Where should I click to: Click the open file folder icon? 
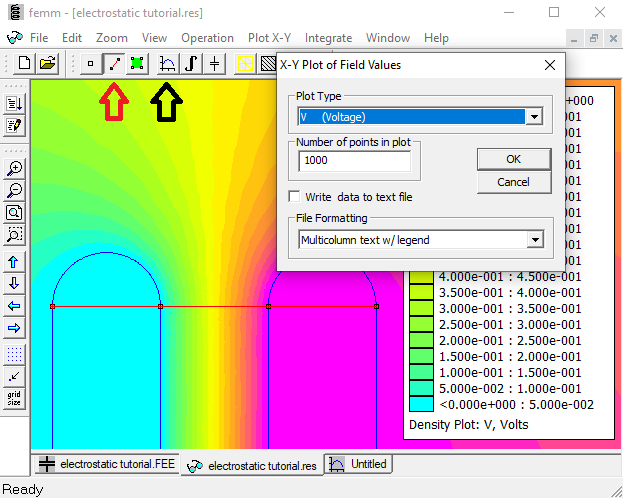47,63
